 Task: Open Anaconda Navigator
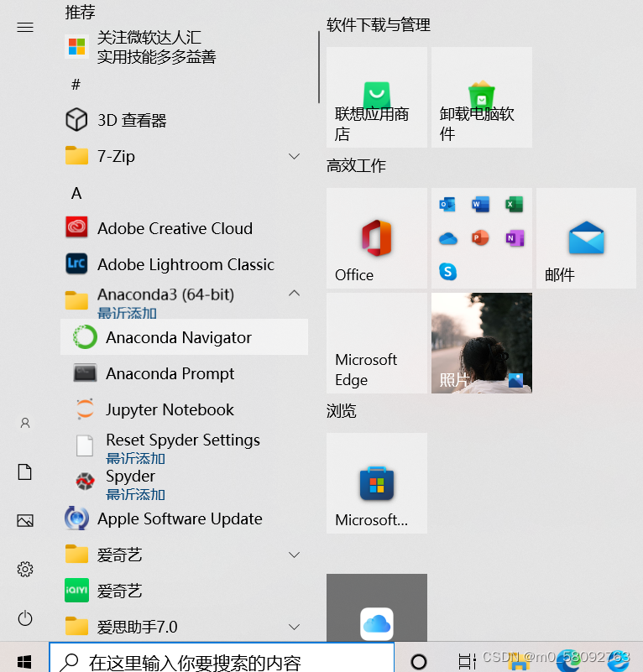184,337
